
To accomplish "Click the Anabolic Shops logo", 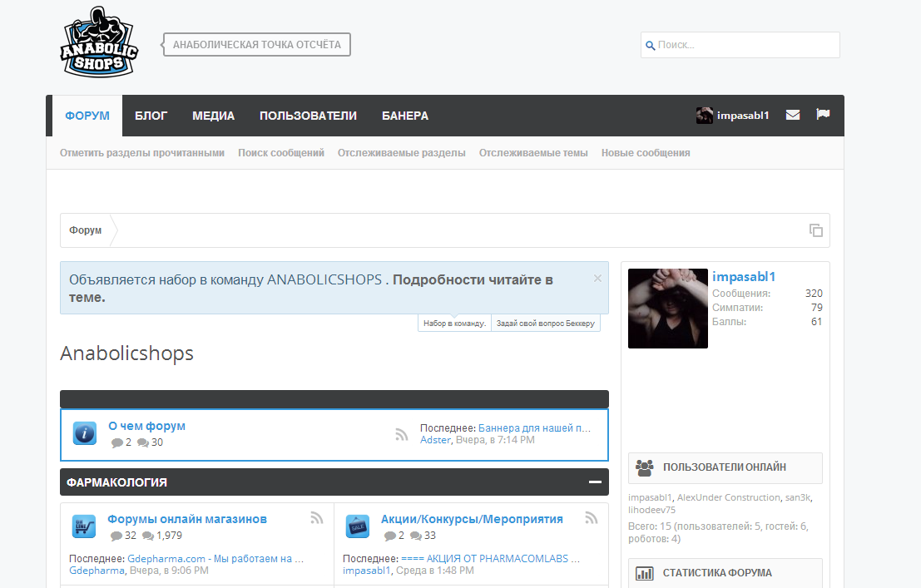I will pyautogui.click(x=99, y=42).
